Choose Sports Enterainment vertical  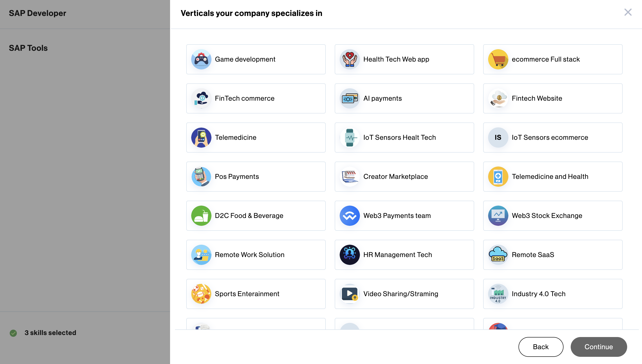(x=256, y=294)
